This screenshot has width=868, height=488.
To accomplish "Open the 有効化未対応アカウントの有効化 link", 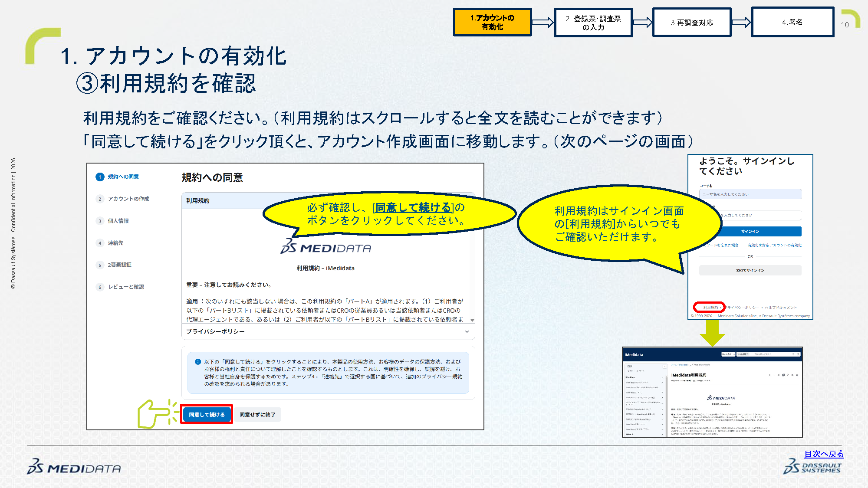I will click(774, 245).
